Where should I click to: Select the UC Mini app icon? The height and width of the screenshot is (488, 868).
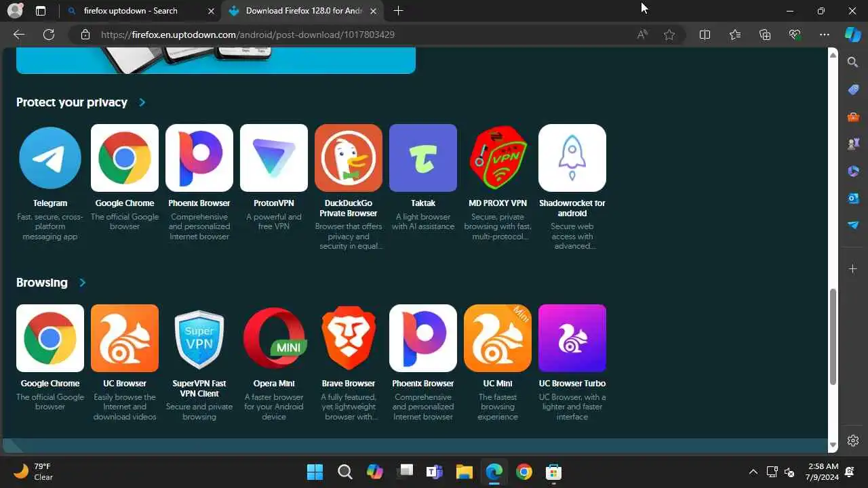[x=498, y=338]
